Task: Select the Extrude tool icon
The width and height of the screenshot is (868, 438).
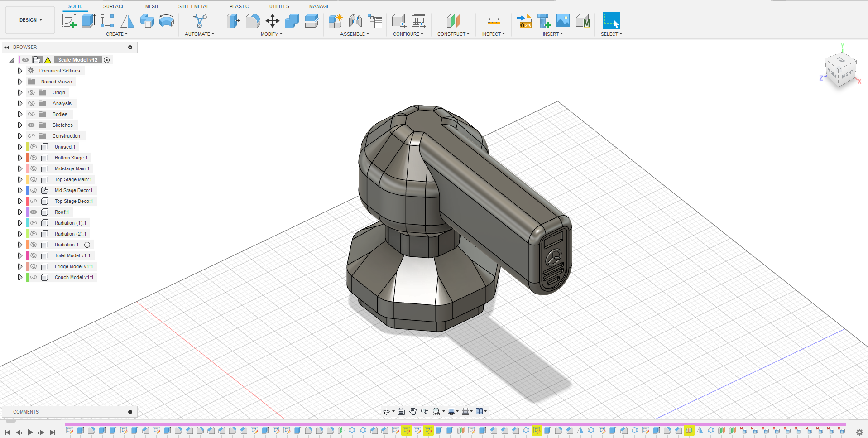Action: point(88,21)
